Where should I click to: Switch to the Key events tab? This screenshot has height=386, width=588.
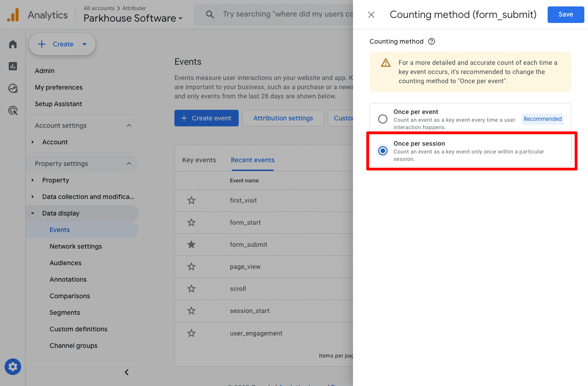(199, 160)
